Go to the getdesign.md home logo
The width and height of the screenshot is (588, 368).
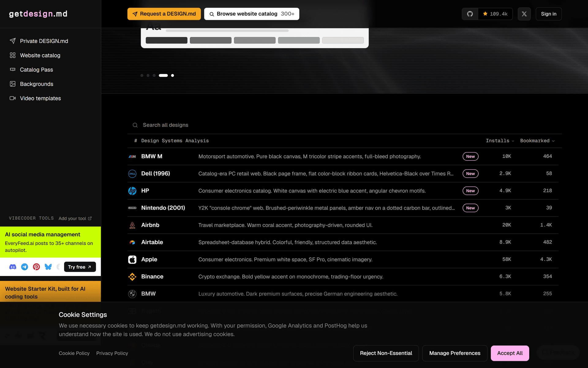(38, 14)
